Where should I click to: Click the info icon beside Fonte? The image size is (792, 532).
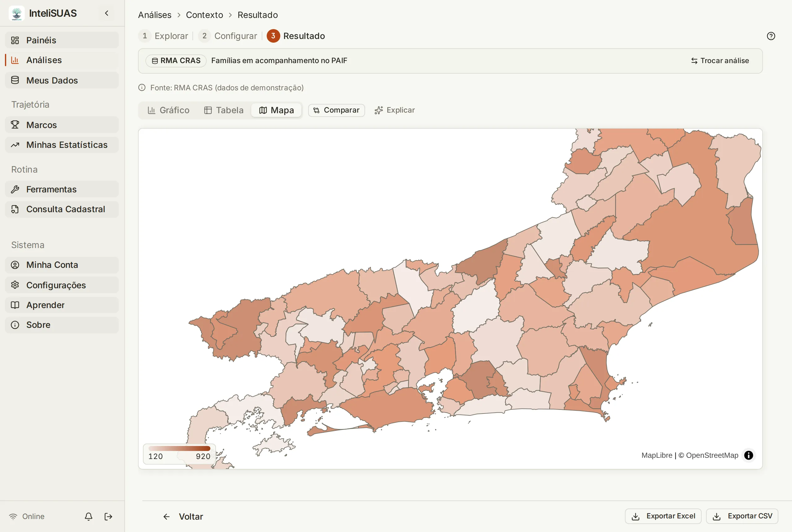[142, 88]
